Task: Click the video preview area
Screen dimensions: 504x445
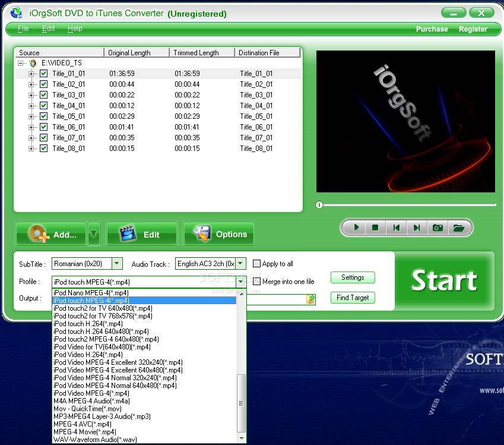Action: click(x=405, y=121)
